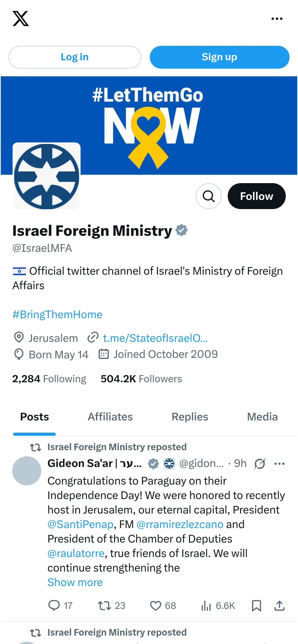Expand post text with Show more

75,582
